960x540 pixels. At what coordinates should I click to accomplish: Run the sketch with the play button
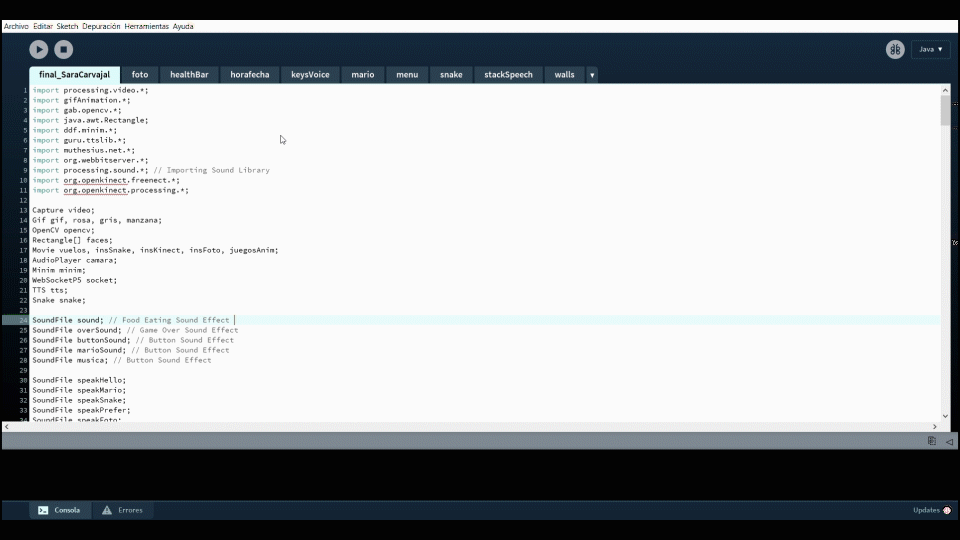pos(39,49)
